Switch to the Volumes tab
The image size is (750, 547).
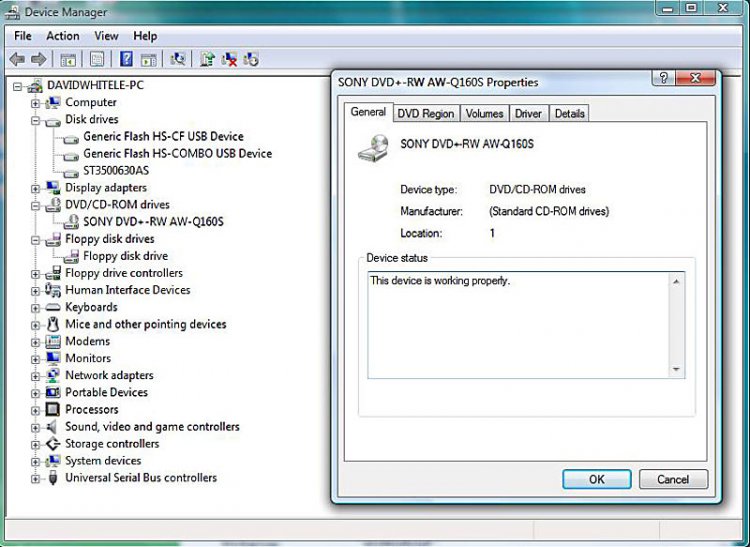[485, 114]
